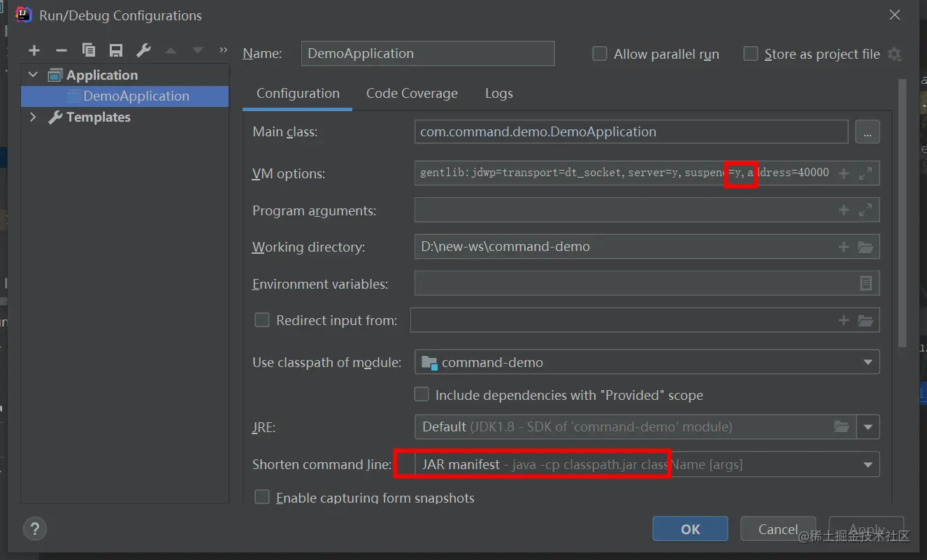Move configuration down with the down arrow
The width and height of the screenshot is (927, 560).
[x=198, y=50]
